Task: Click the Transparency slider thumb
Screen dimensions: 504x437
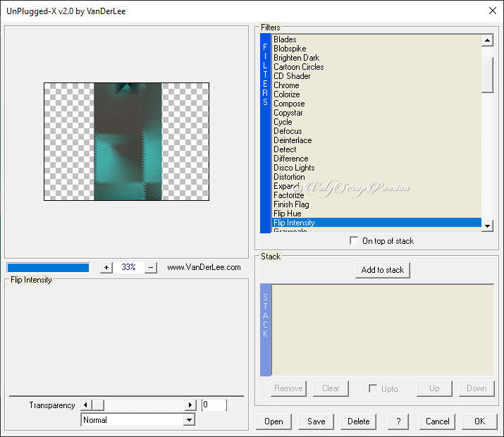Action: [98, 405]
